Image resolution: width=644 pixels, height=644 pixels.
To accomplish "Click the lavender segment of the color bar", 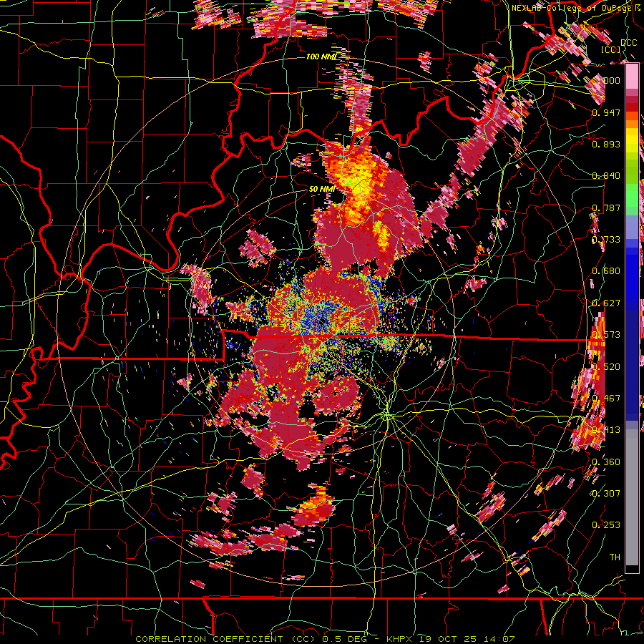I will (x=632, y=227).
